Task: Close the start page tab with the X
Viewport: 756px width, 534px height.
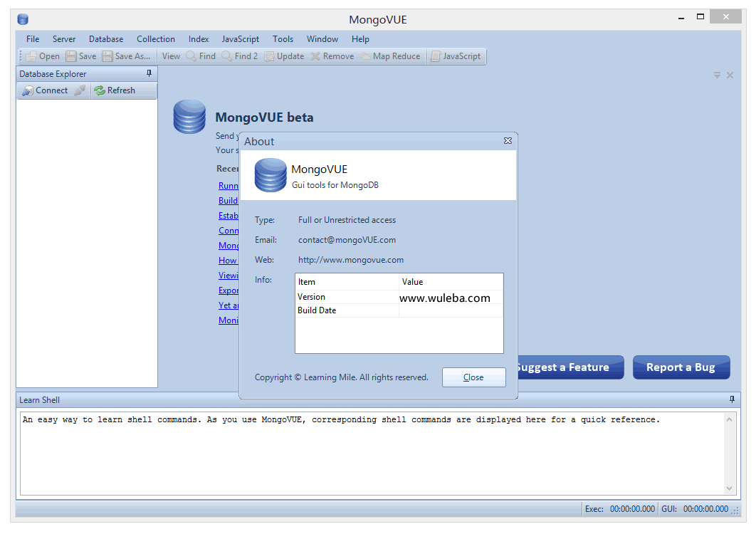Action: (730, 75)
